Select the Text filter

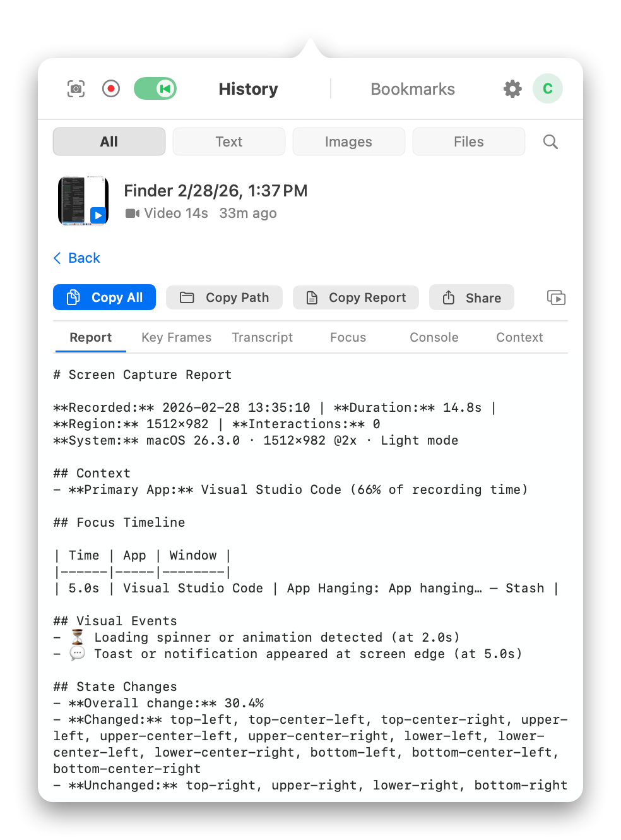pos(228,141)
